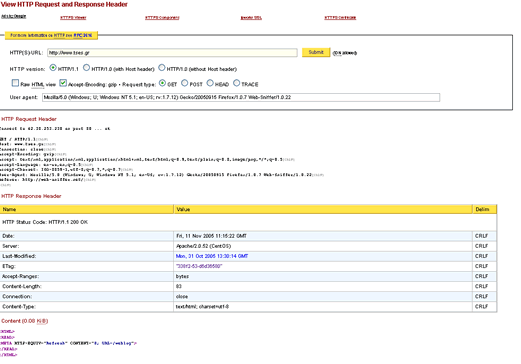Click the Apache/2.0.52 (CentOS) value
The image size is (521, 364).
[203, 246]
